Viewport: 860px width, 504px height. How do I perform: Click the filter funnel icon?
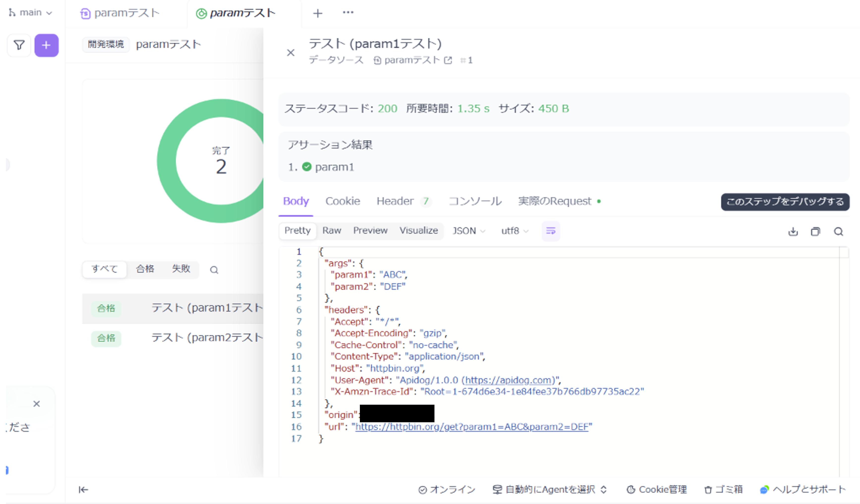click(x=19, y=45)
